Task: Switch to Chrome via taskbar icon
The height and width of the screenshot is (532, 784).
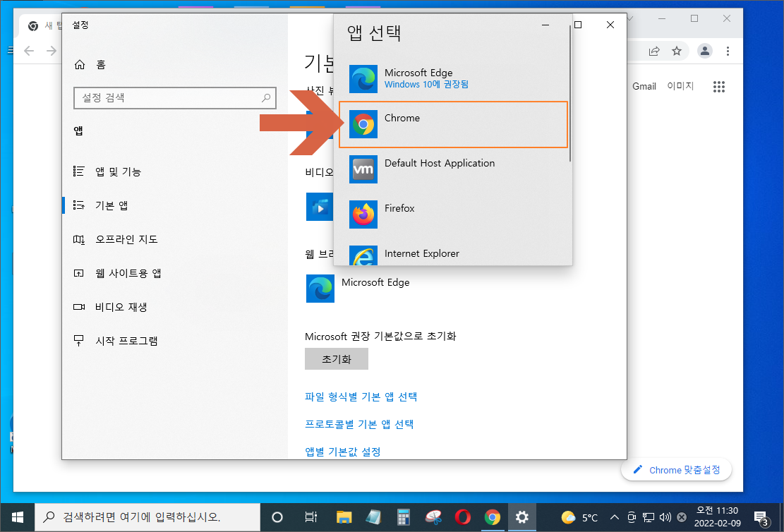Action: [493, 517]
